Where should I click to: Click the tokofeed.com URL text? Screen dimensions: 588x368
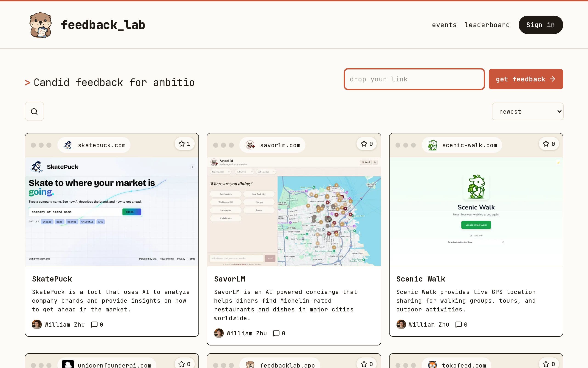tap(464, 365)
